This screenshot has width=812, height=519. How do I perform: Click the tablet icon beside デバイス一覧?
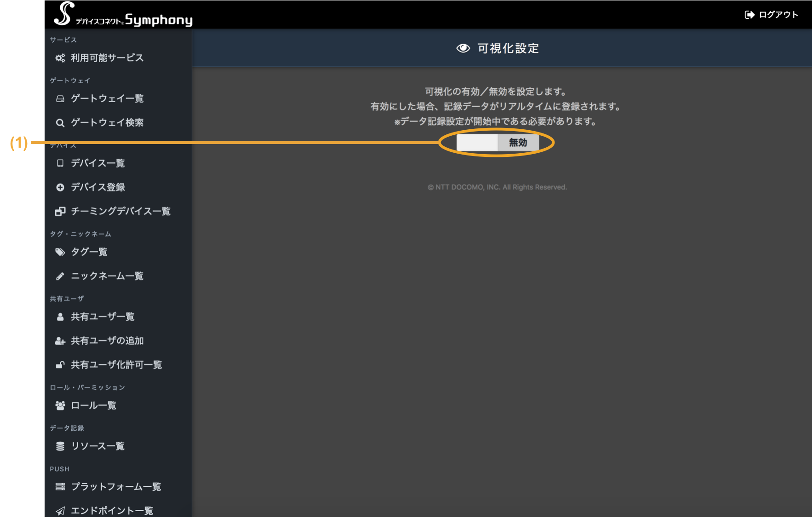(60, 163)
